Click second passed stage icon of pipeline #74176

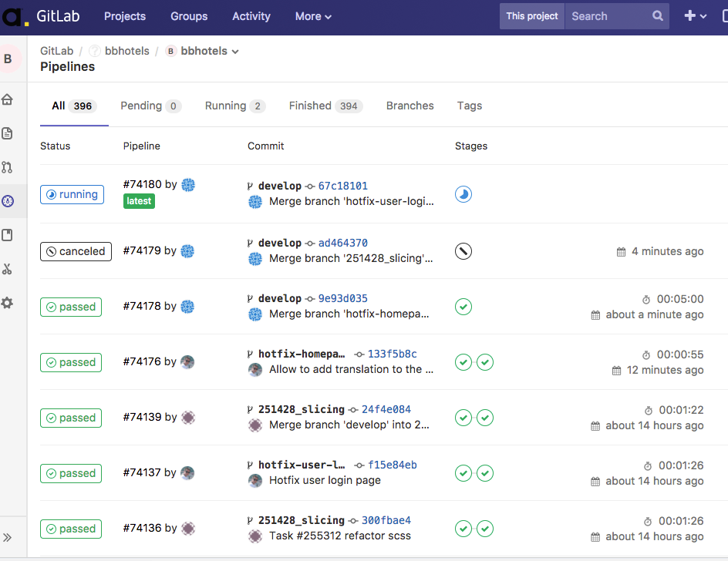point(485,362)
